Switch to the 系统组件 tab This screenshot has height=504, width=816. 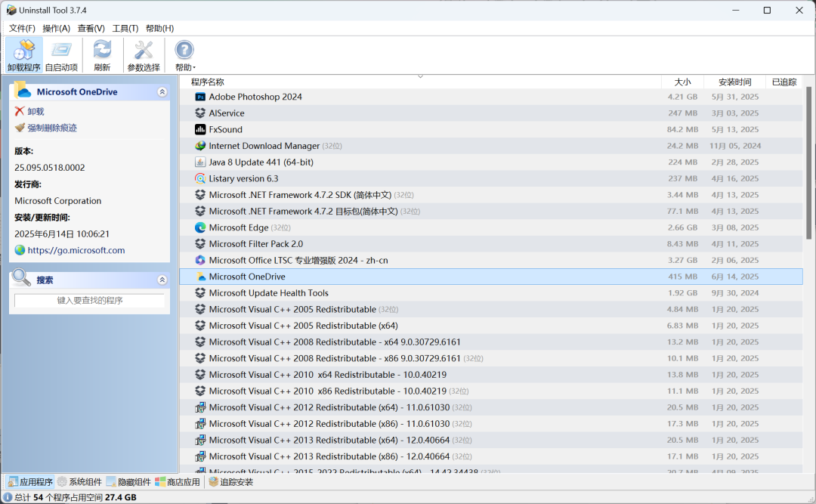coord(79,482)
